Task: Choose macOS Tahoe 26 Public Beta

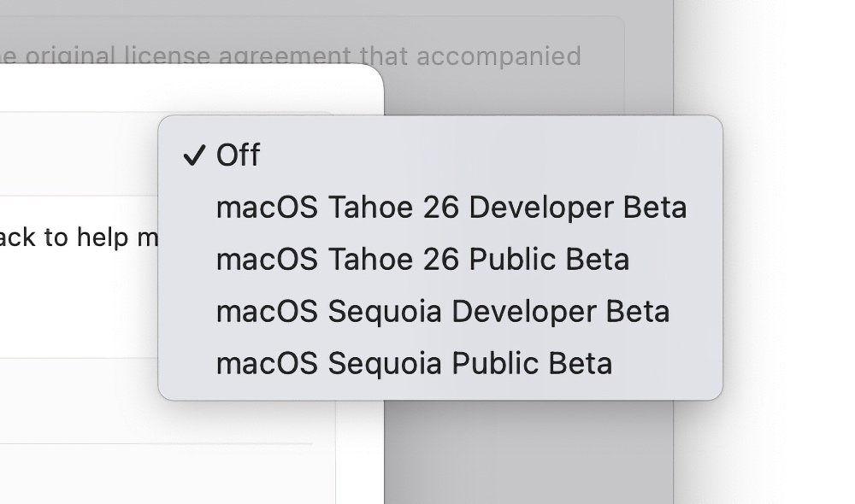Action: coord(422,260)
